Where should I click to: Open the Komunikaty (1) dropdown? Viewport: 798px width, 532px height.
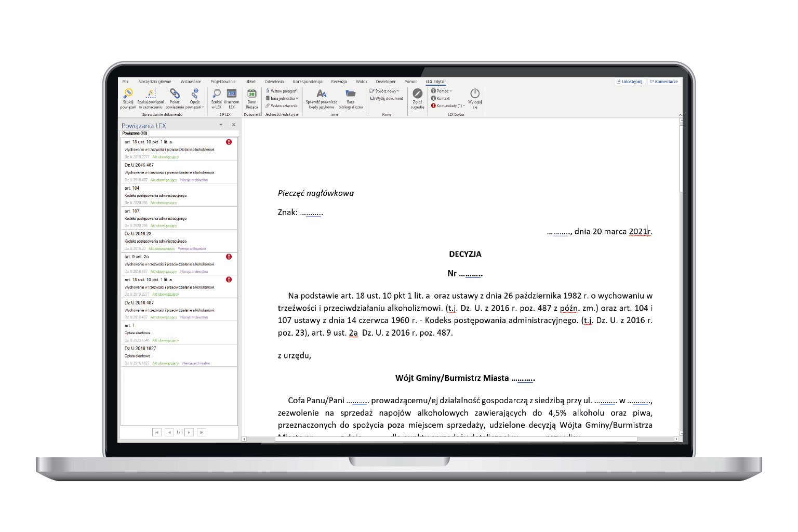449,105
